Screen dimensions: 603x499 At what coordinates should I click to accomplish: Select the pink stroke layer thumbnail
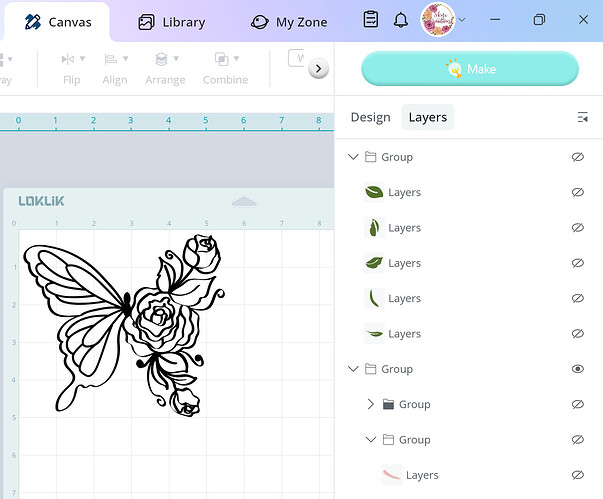point(392,475)
